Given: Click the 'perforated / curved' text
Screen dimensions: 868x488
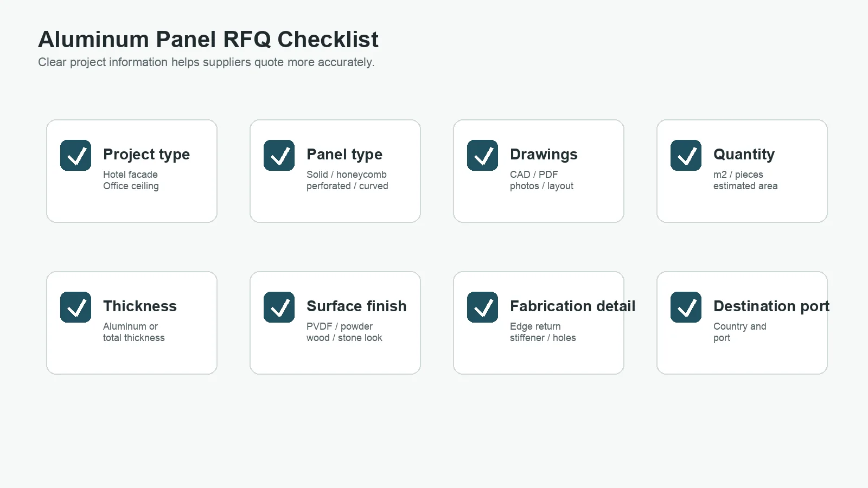Looking at the screenshot, I should 347,186.
